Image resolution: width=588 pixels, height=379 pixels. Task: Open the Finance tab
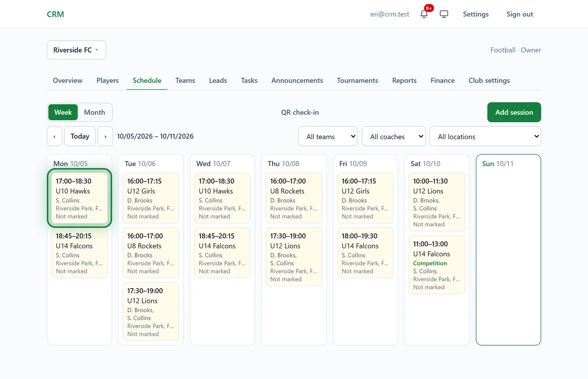[x=443, y=80]
